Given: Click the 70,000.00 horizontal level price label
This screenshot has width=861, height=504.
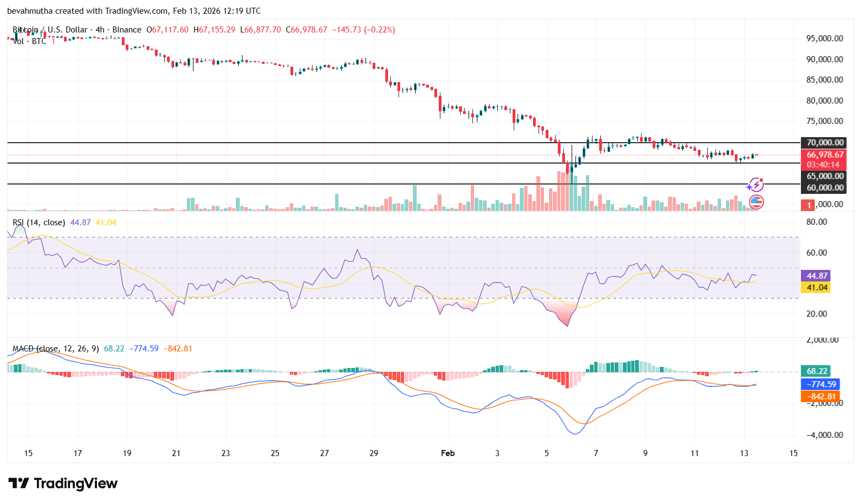Looking at the screenshot, I should coord(823,142).
